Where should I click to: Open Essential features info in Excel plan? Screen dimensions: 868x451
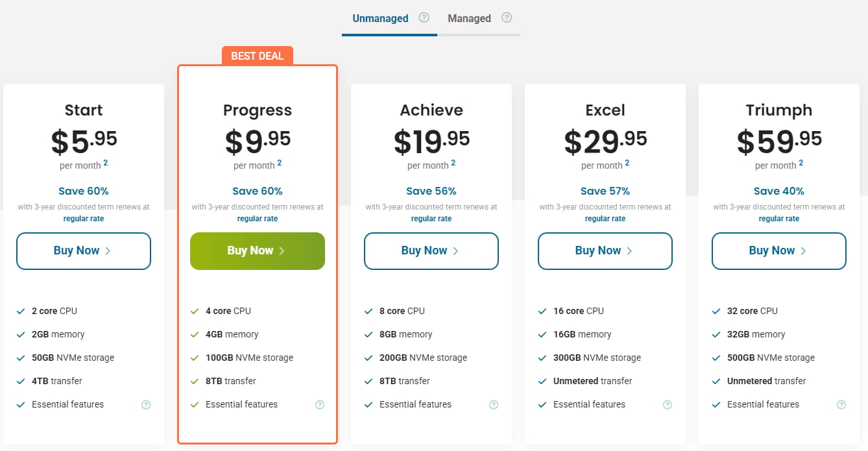click(668, 405)
